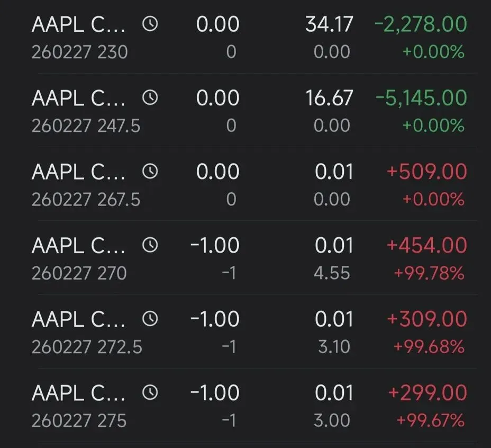Image resolution: width=491 pixels, height=448 pixels.
Task: Tap the clock icon on 275 strike row
Action: click(x=150, y=392)
